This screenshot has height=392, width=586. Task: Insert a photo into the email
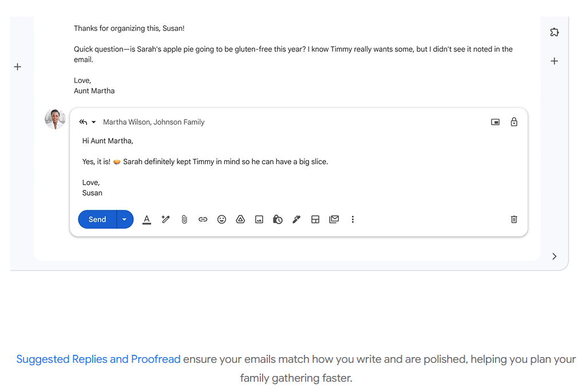coord(259,219)
